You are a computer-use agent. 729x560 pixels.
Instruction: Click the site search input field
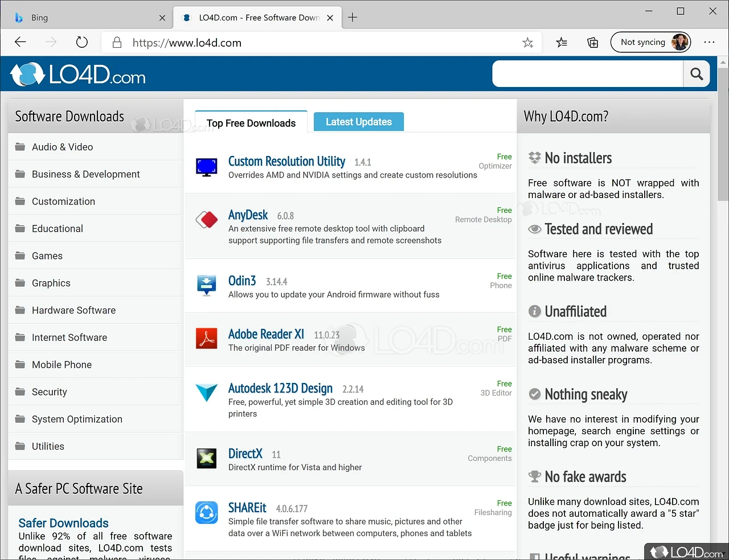(x=588, y=74)
